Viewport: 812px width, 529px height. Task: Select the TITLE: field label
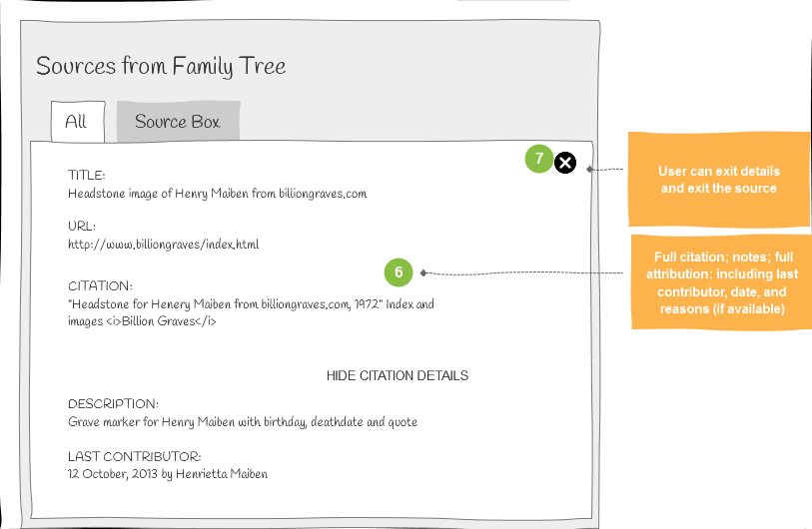[x=87, y=176]
